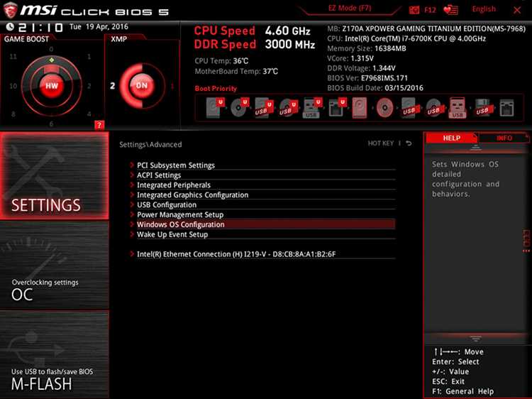Image resolution: width=532 pixels, height=399 pixels.
Task: Click the help panel top collapse handle
Action: point(476,148)
